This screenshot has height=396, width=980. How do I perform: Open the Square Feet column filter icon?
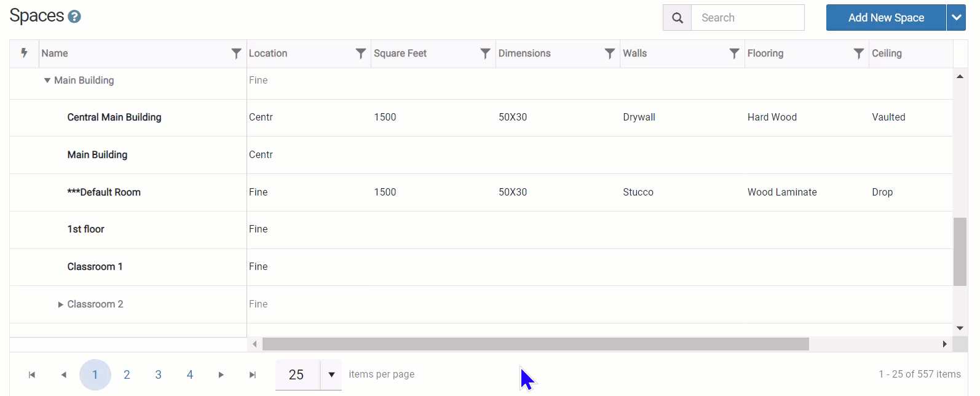485,53
